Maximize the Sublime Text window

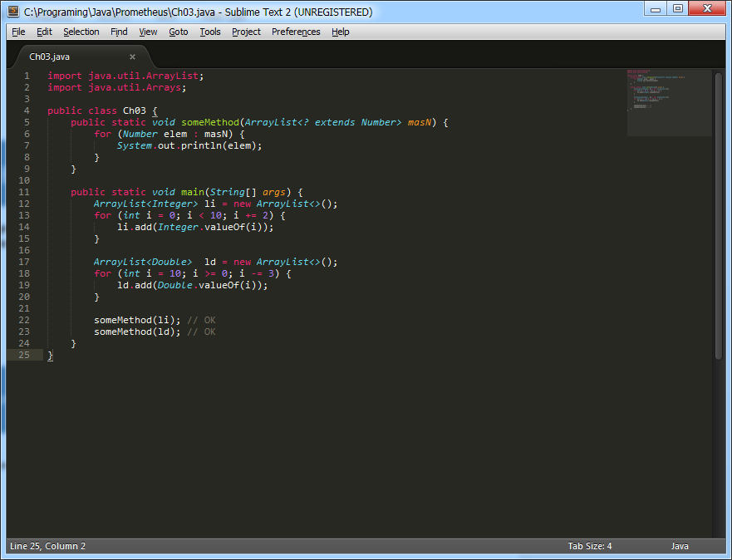click(678, 9)
